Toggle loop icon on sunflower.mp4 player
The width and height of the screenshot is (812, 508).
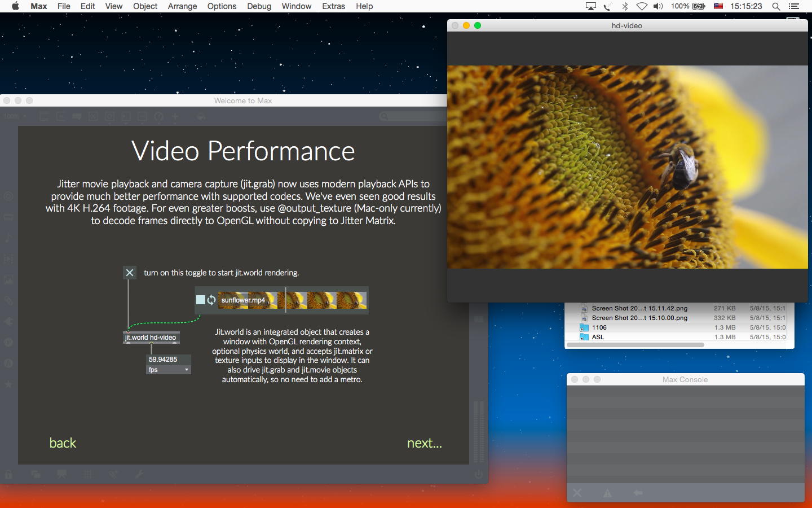[x=211, y=300]
